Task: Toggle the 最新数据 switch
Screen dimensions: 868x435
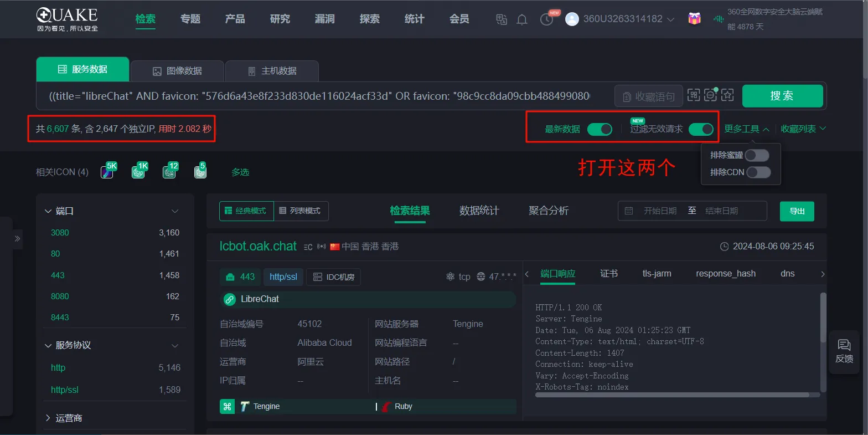Action: pos(600,129)
